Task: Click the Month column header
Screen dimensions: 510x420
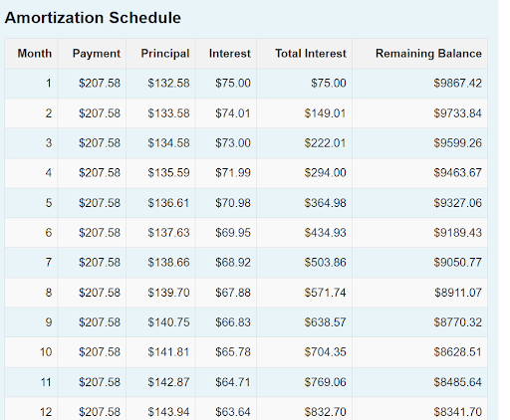Action: tap(35, 54)
